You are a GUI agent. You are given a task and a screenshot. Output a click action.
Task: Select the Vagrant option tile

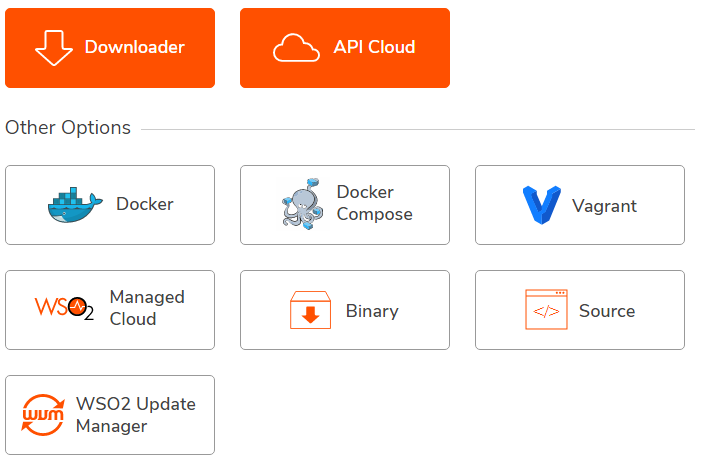(580, 205)
